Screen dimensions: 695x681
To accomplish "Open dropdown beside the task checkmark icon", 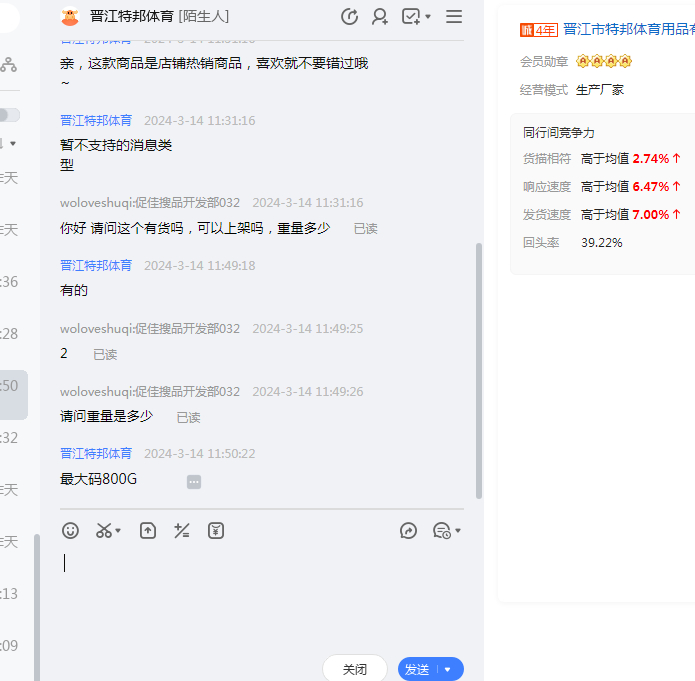I will 429,16.
